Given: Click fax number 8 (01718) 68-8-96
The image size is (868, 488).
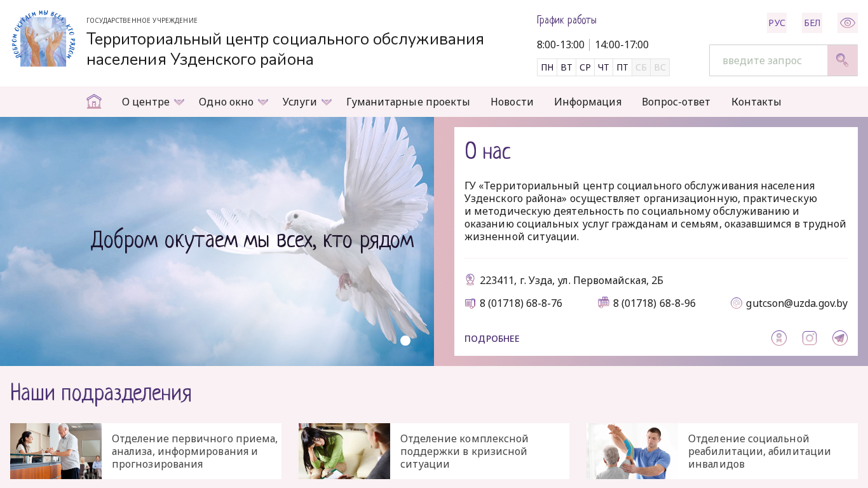Looking at the screenshot, I should (x=654, y=303).
